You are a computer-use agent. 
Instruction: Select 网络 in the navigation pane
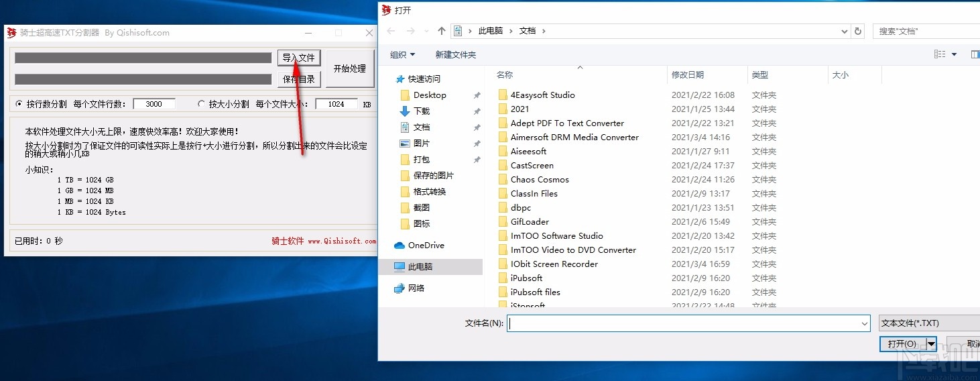coord(416,288)
